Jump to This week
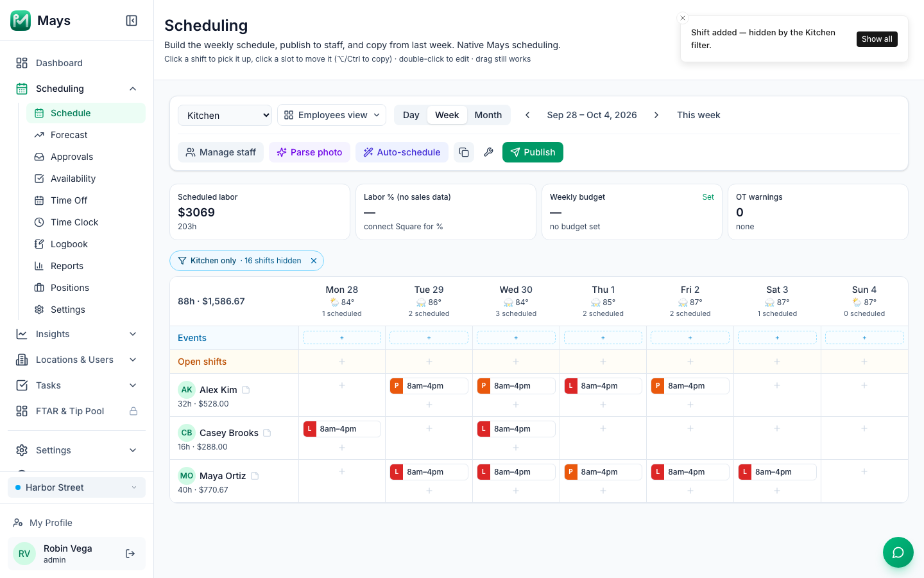This screenshot has height=578, width=924. click(698, 115)
